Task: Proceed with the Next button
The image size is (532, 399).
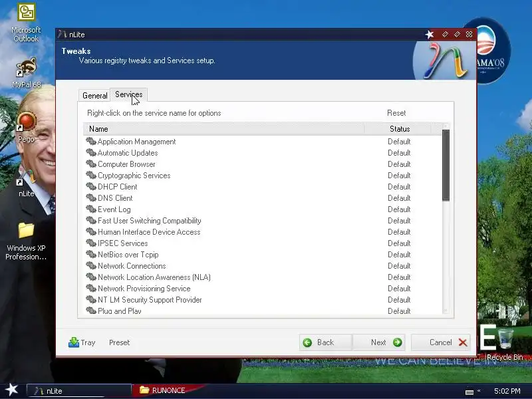Action: (x=379, y=342)
